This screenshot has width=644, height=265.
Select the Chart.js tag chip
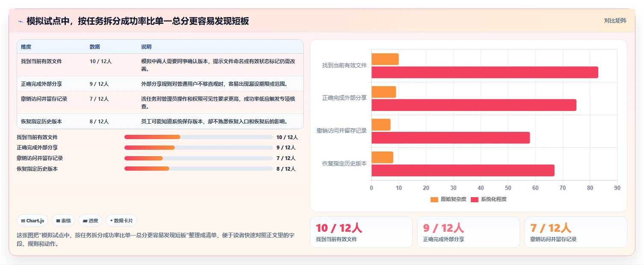33,221
